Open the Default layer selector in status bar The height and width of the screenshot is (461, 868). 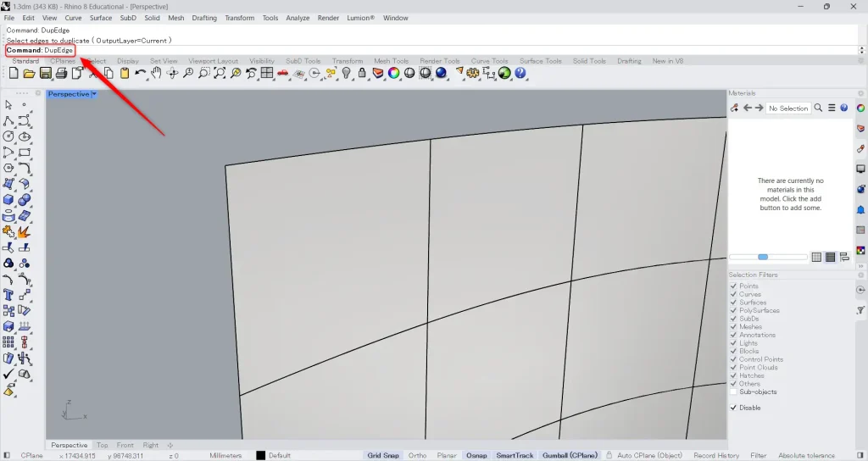pos(280,455)
